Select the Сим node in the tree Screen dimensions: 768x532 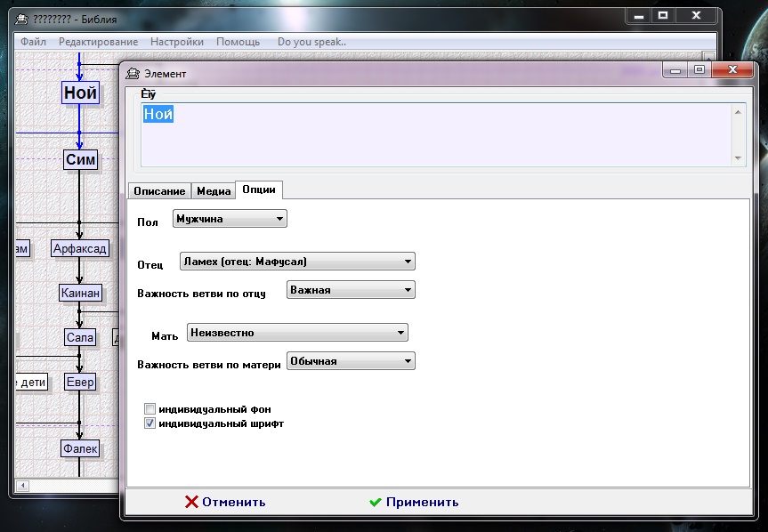coord(80,160)
